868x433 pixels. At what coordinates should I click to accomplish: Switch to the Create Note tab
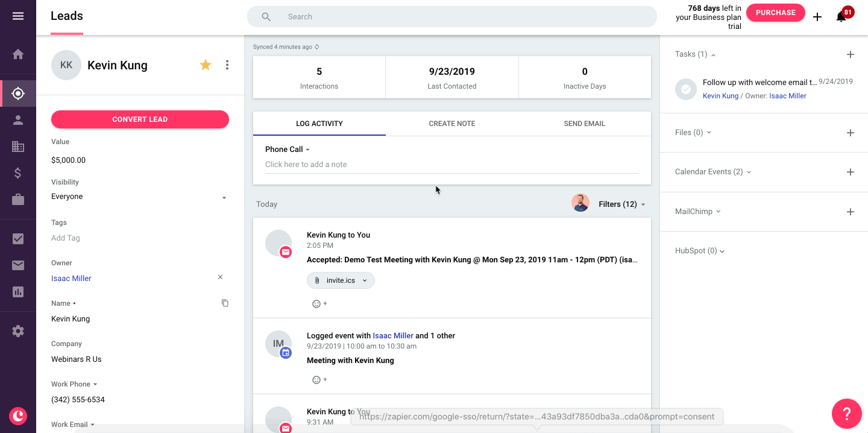(452, 124)
